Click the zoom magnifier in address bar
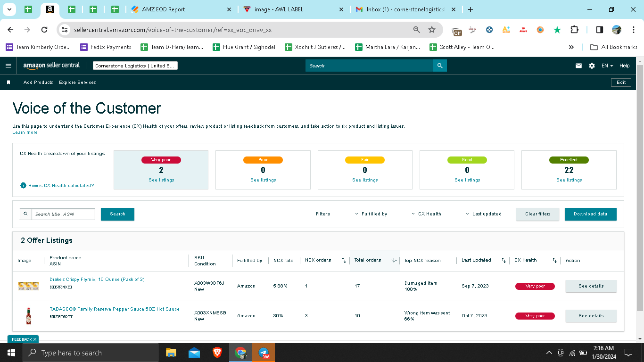The height and width of the screenshot is (362, 644). (417, 30)
